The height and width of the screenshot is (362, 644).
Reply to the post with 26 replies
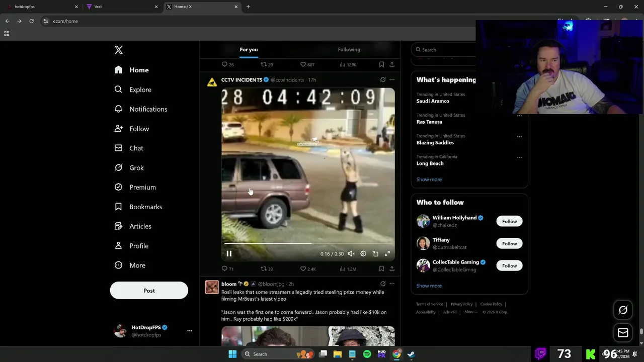pyautogui.click(x=227, y=64)
